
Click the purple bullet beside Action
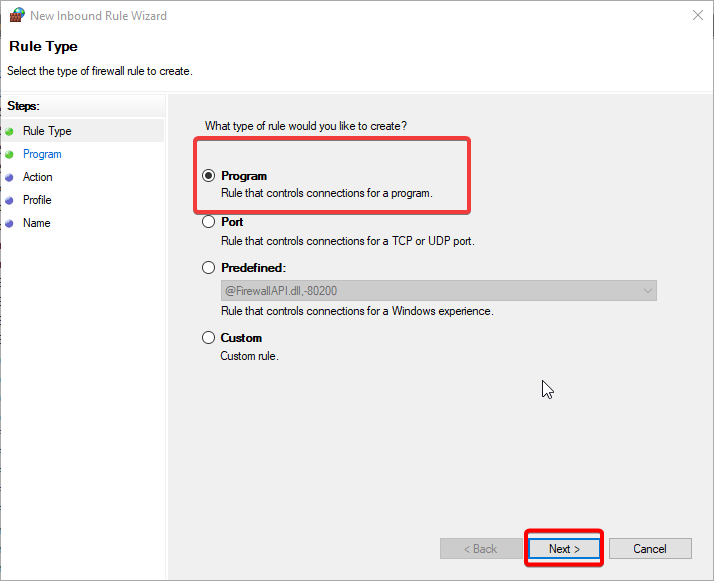(x=10, y=178)
